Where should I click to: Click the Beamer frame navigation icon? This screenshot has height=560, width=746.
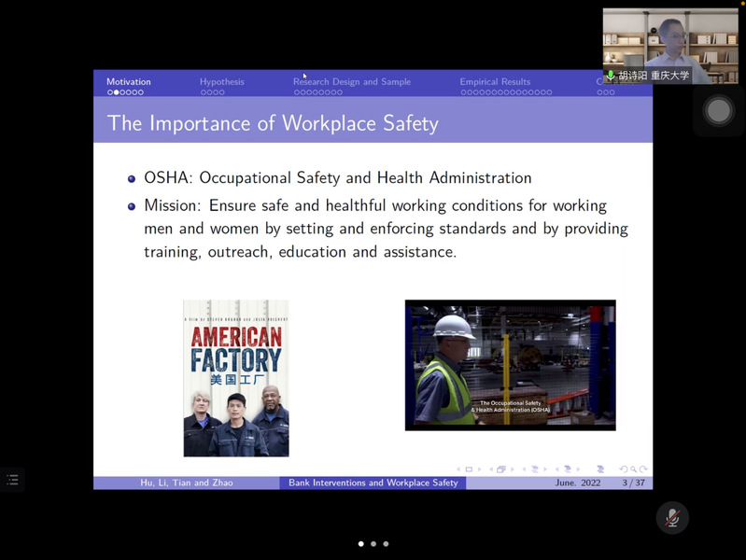[x=501, y=469]
